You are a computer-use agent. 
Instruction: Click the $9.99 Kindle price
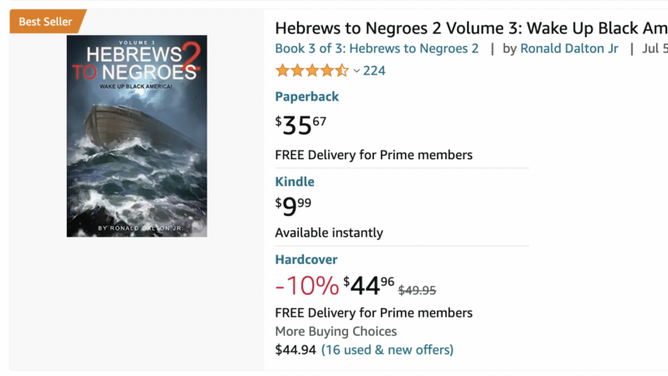tap(293, 206)
